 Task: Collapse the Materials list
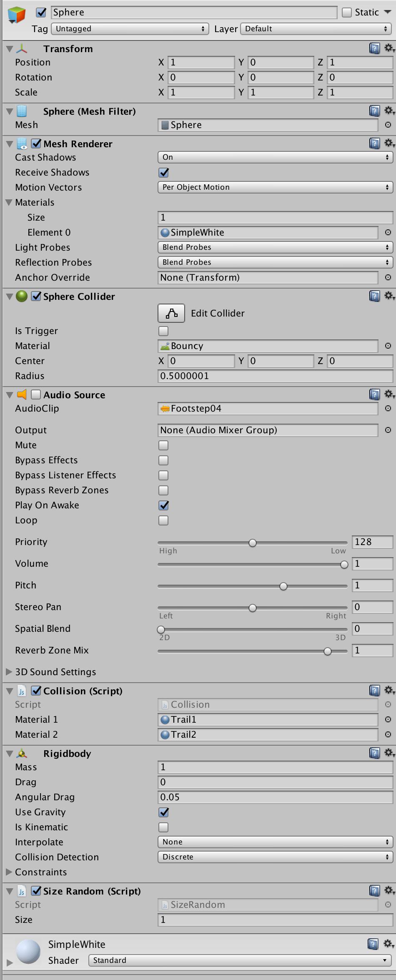coord(9,202)
